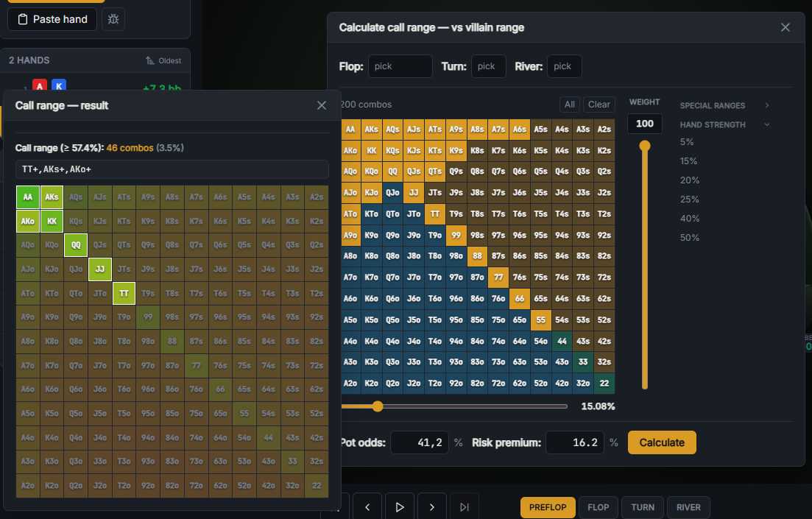Go to next step in replay
The height and width of the screenshot is (519, 812).
(x=432, y=507)
